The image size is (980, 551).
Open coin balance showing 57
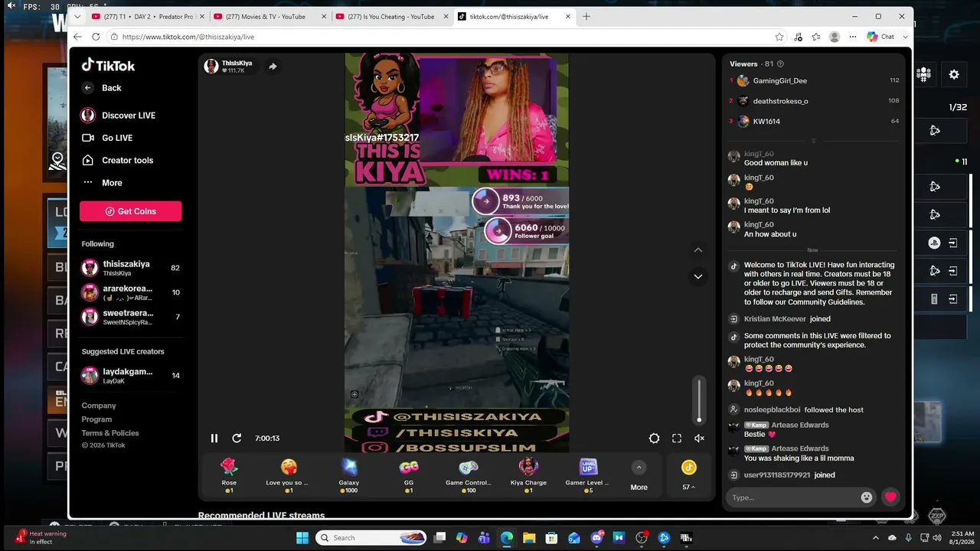click(688, 476)
